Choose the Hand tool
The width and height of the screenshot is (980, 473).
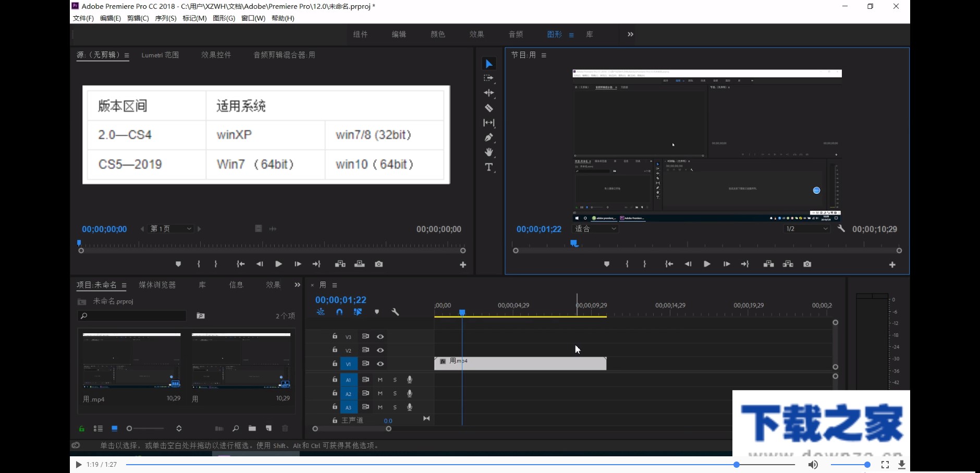(488, 152)
